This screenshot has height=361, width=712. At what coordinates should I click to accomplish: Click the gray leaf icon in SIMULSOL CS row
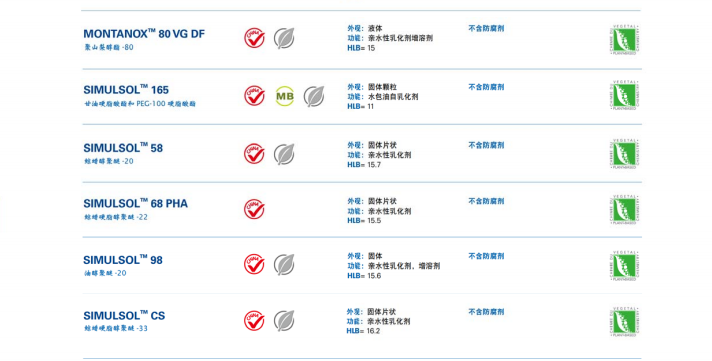[x=284, y=321]
